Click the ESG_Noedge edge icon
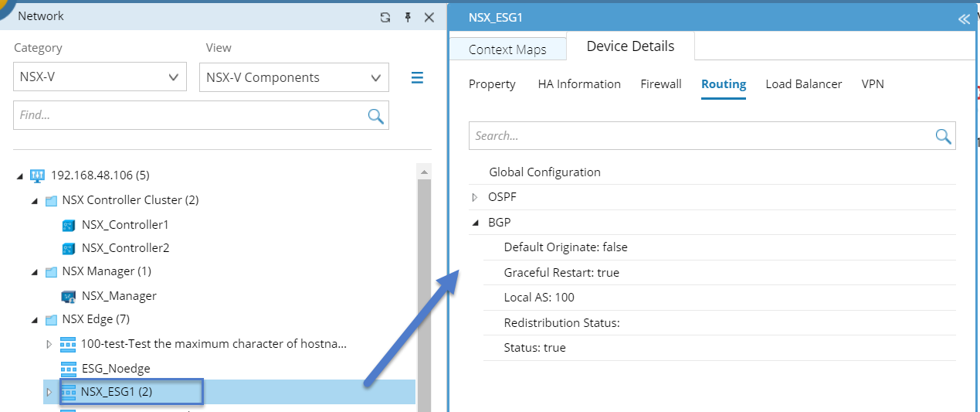 [x=69, y=369]
